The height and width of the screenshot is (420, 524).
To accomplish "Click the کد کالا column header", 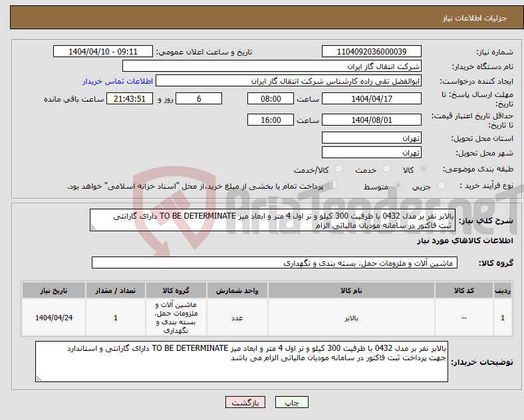I will 464,290.
